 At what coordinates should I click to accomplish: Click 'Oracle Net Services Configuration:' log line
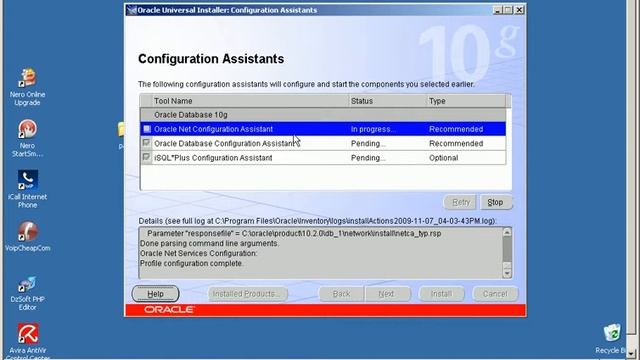(x=198, y=253)
